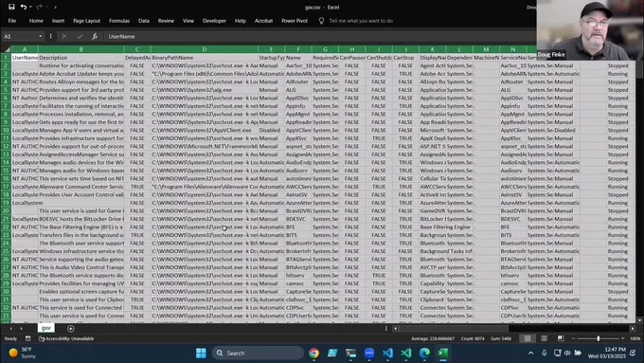
Task: Click the zoom slider handle
Action: (598, 338)
